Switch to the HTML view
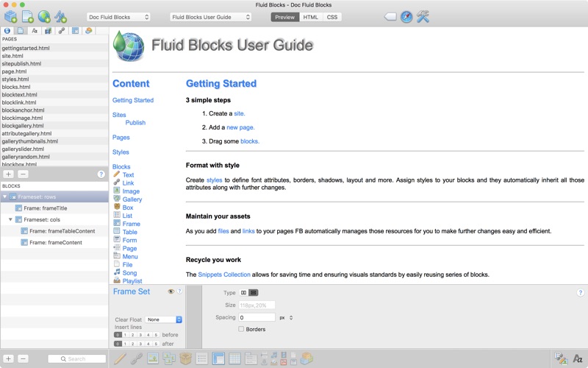The width and height of the screenshot is (588, 368). 310,17
